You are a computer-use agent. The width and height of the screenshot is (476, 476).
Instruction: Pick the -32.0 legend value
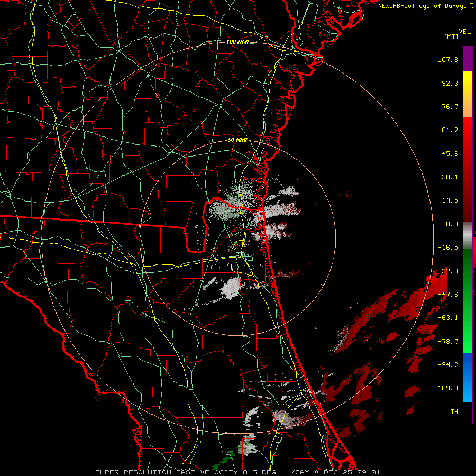tap(448, 271)
